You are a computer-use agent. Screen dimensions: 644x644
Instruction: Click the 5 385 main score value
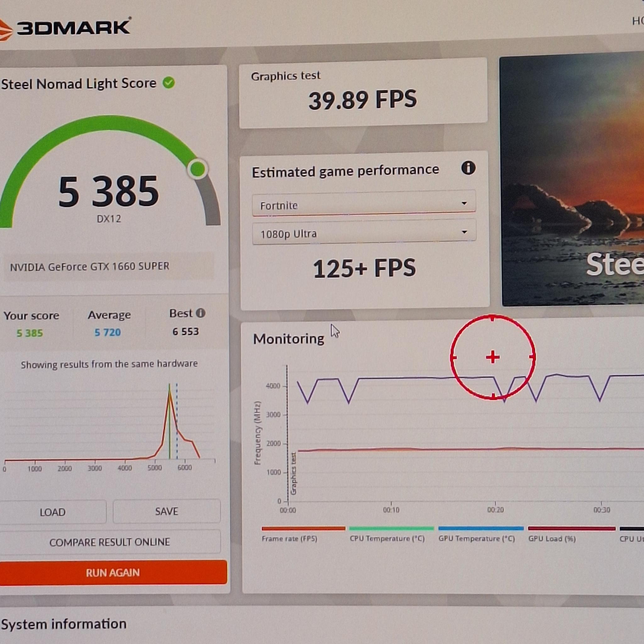(x=109, y=191)
